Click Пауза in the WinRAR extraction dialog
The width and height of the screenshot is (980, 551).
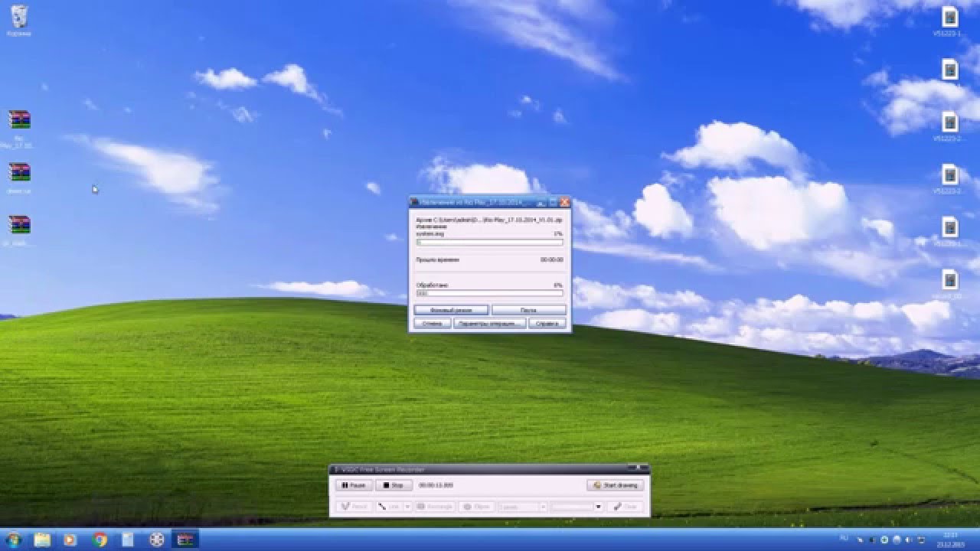point(528,310)
